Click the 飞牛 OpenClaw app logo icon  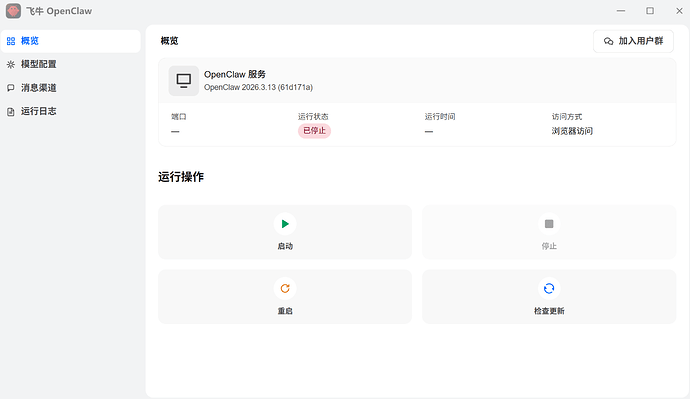(13, 11)
